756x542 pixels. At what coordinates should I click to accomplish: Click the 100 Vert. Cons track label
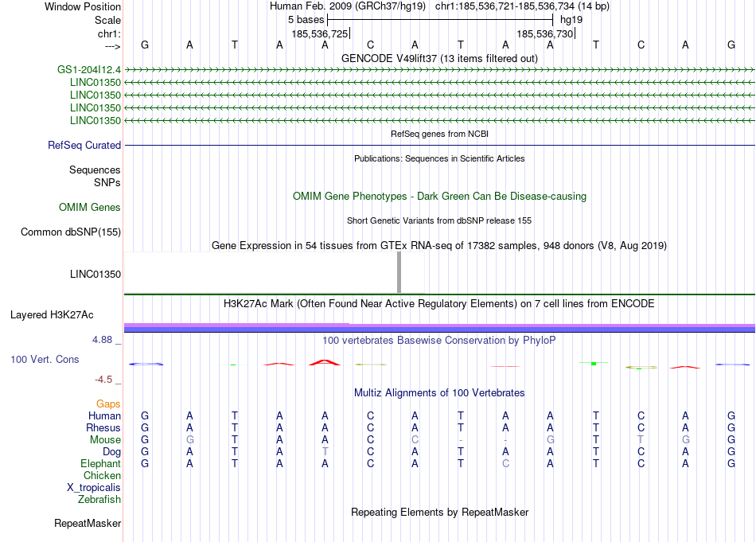pyautogui.click(x=45, y=359)
